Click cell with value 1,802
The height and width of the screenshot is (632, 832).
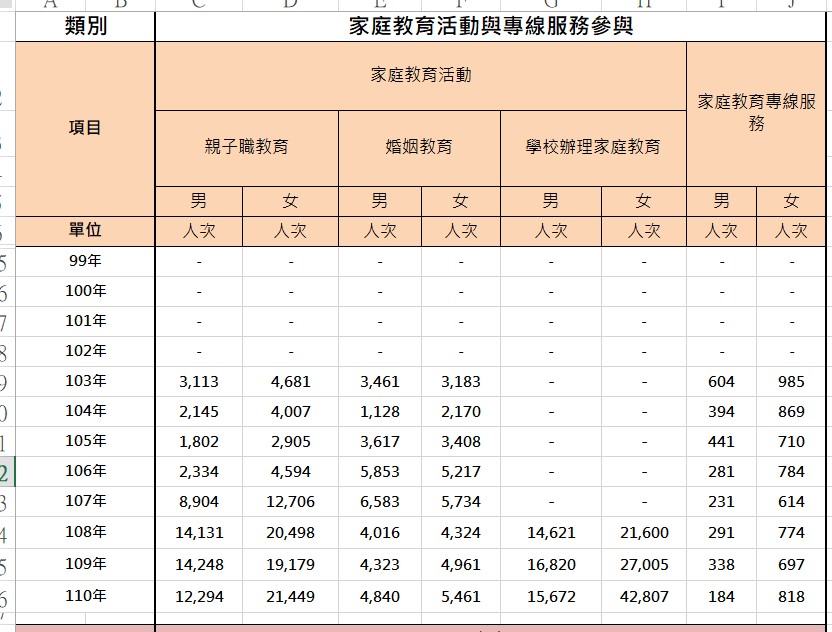pyautogui.click(x=199, y=441)
